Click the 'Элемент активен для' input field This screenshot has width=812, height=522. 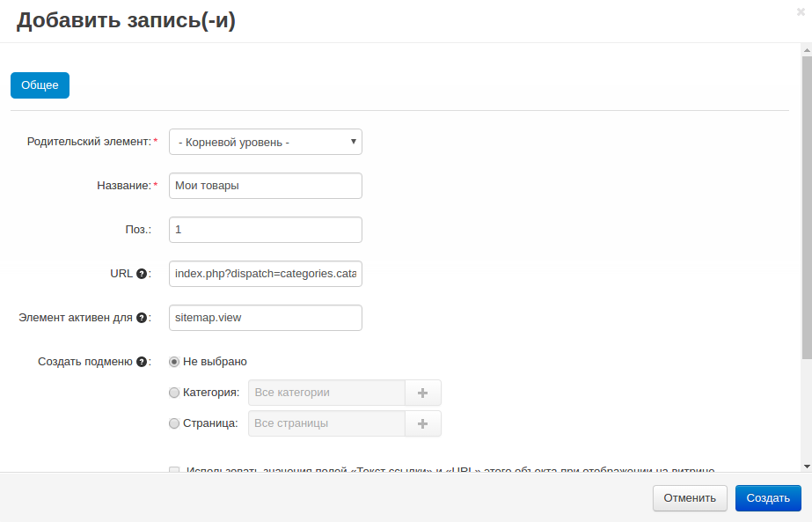tap(265, 318)
